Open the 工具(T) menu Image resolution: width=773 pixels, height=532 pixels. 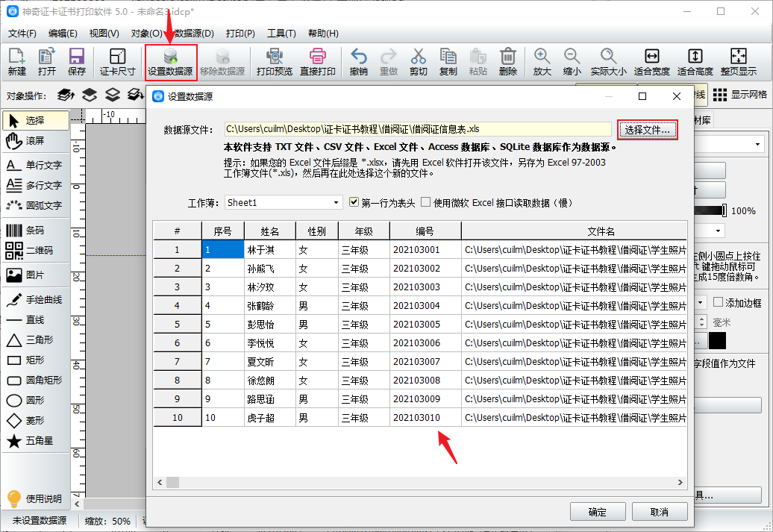point(281,34)
